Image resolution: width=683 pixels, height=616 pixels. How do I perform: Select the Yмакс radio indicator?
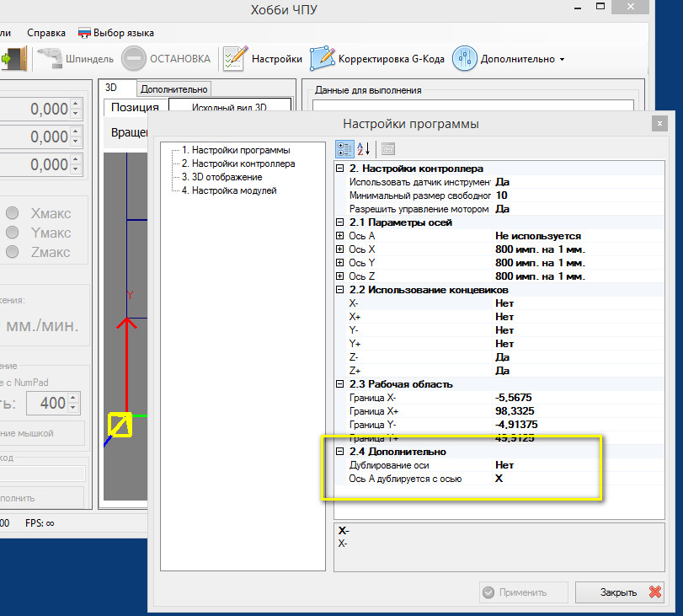point(12,233)
